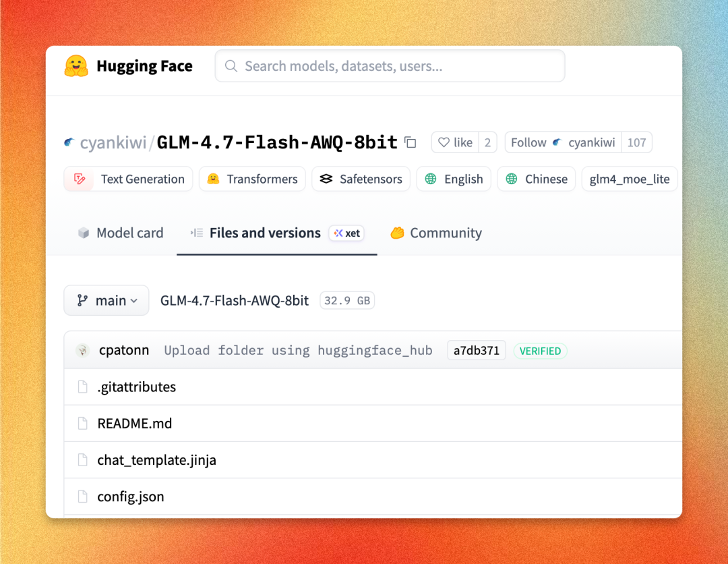The width and height of the screenshot is (728, 564).
Task: Click the VERIFIED badge
Action: pyautogui.click(x=540, y=351)
